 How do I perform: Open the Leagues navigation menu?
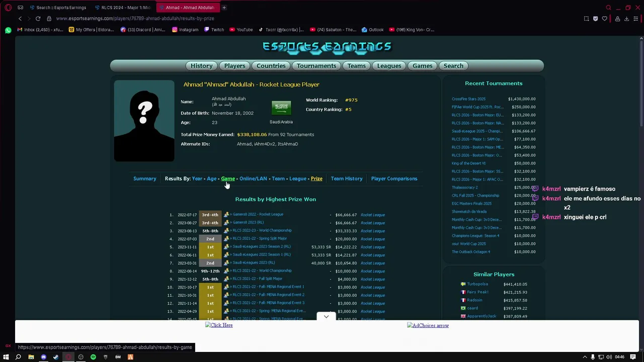coord(389,66)
